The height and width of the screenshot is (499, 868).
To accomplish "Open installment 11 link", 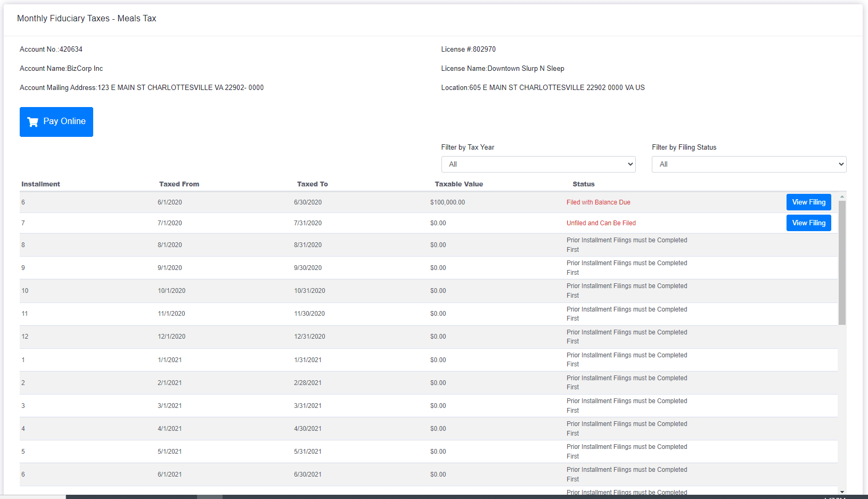I will [24, 314].
